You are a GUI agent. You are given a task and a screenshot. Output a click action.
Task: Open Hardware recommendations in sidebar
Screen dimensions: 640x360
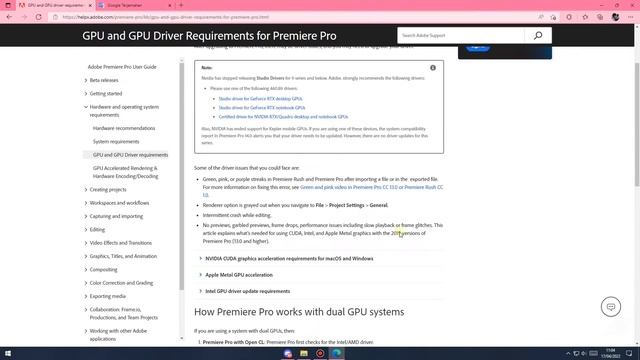point(124,128)
